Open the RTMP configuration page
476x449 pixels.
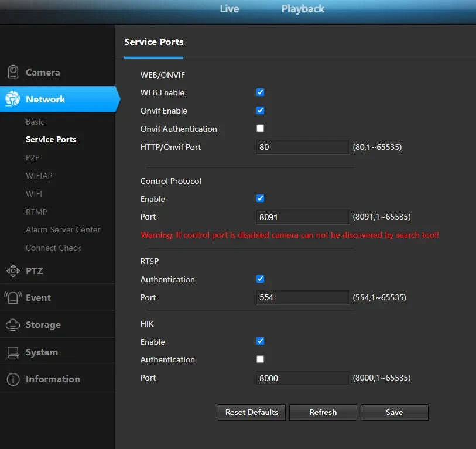[x=35, y=211]
